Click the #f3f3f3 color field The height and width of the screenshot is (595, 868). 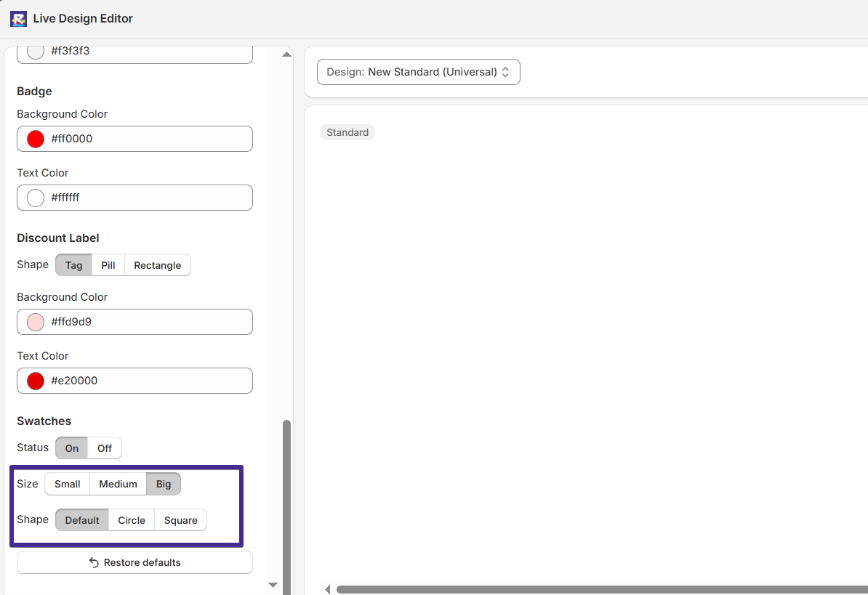click(135, 54)
